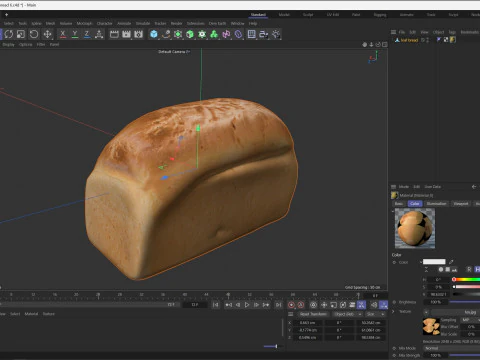Open the green Extrude generator icon
Viewport: 480px width, 360px height.
pyautogui.click(x=190, y=34)
